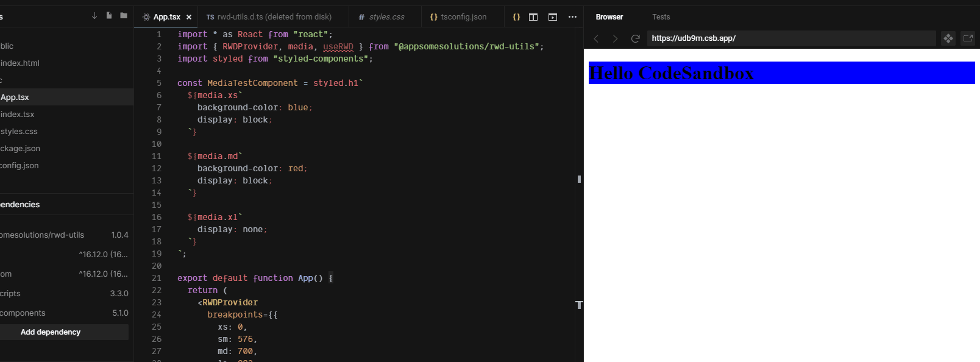Click the "styled-components" import string

(x=321, y=59)
